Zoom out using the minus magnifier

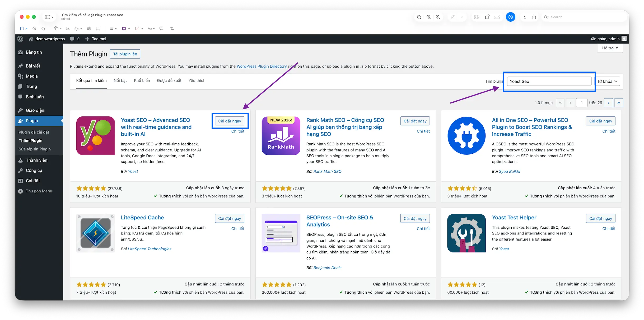(419, 17)
